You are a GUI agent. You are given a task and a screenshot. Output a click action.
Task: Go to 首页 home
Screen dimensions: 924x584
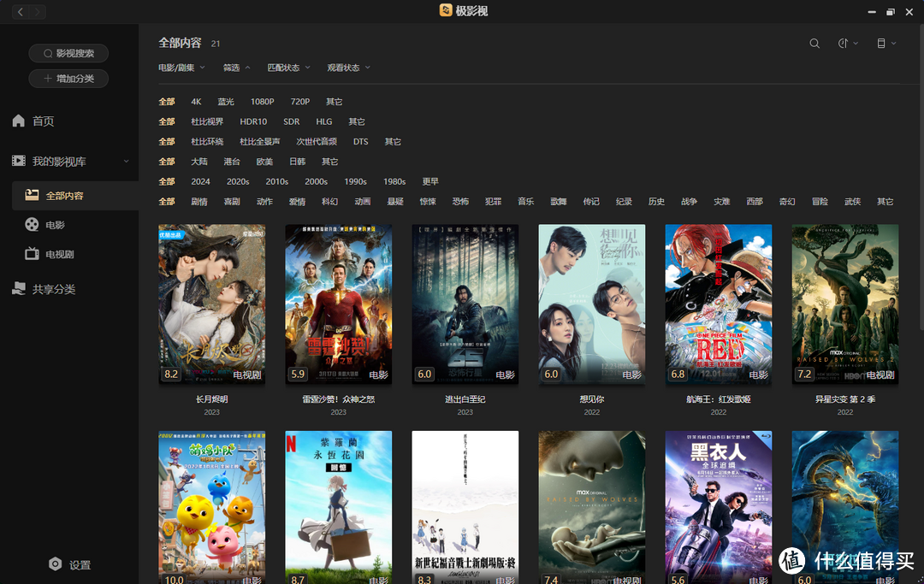33,121
